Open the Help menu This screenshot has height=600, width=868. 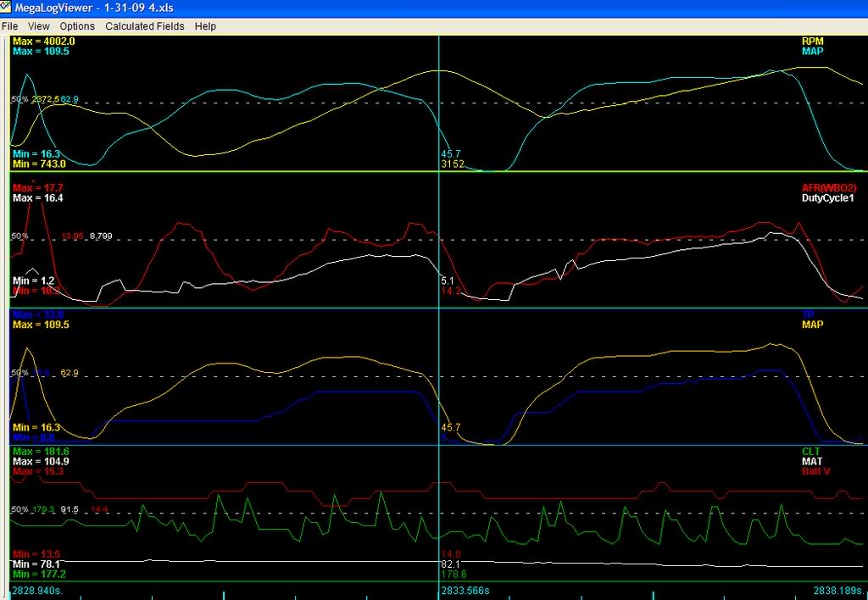tap(204, 26)
